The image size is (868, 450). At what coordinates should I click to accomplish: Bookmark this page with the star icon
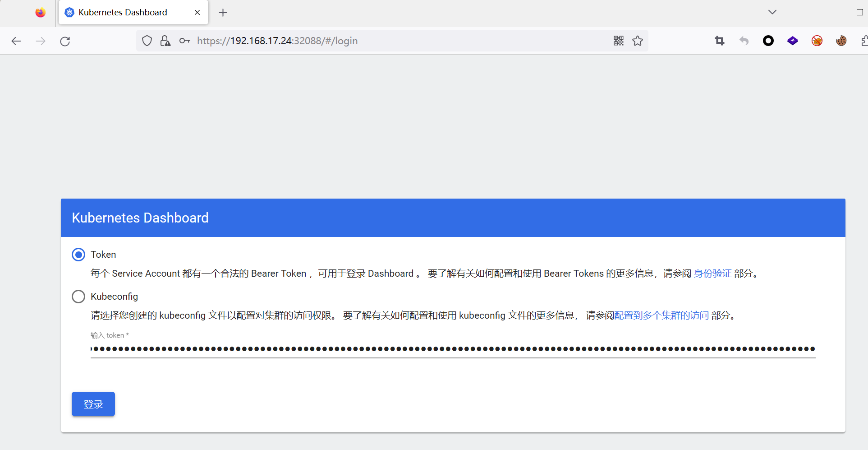click(x=638, y=41)
